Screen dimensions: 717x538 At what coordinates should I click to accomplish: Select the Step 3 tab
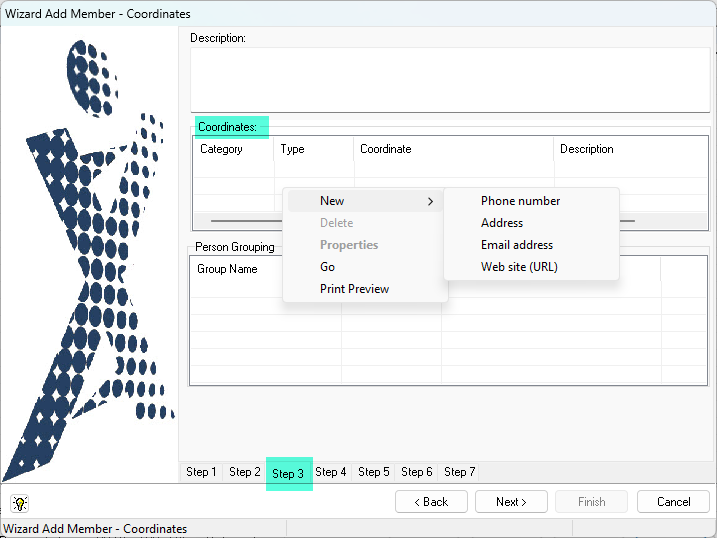coord(288,474)
